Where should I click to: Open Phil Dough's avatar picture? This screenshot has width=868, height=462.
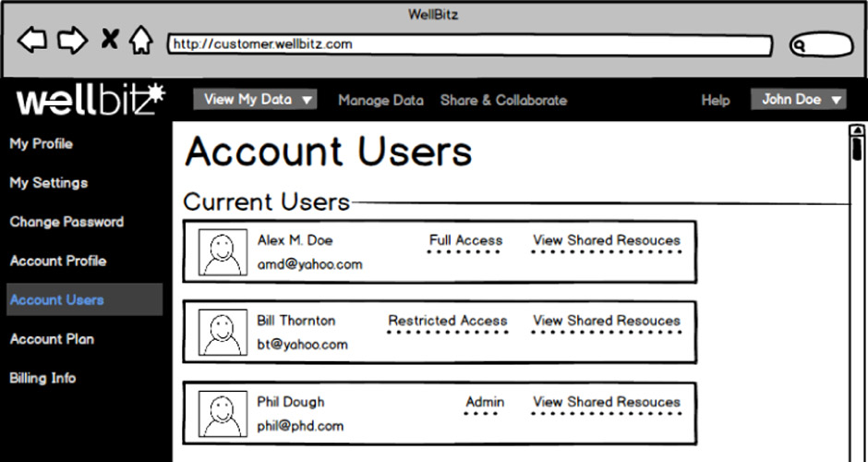223,414
